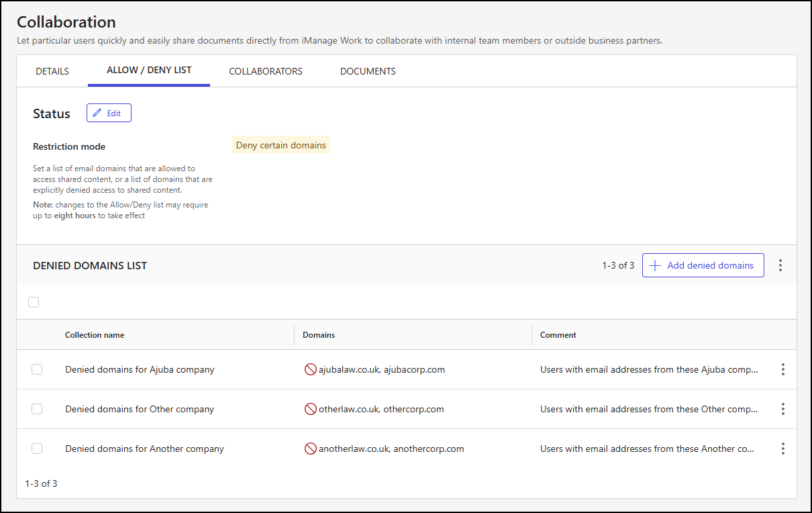The height and width of the screenshot is (513, 812).
Task: Switch to the COLLABORATORS tab
Action: pyautogui.click(x=266, y=71)
